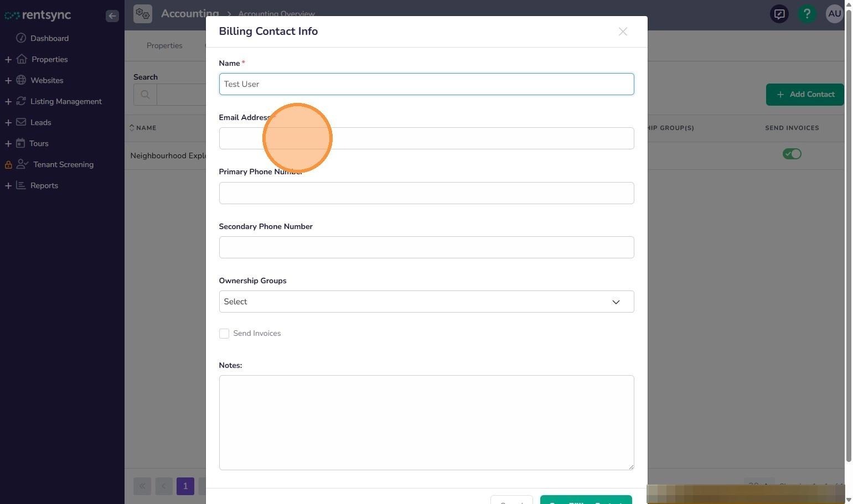This screenshot has height=504, width=853.
Task: Click the search magnifier icon
Action: pos(145,95)
